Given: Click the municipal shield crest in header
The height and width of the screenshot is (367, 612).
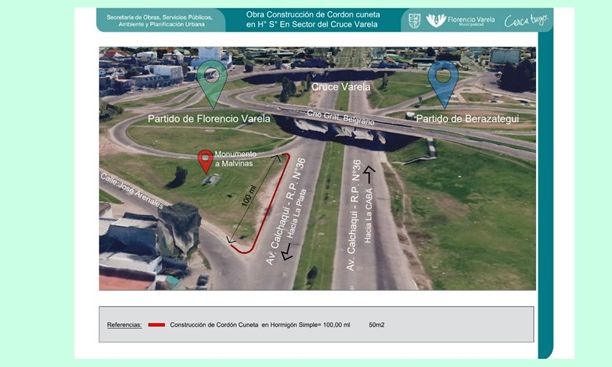Looking at the screenshot, I should pos(415,20).
